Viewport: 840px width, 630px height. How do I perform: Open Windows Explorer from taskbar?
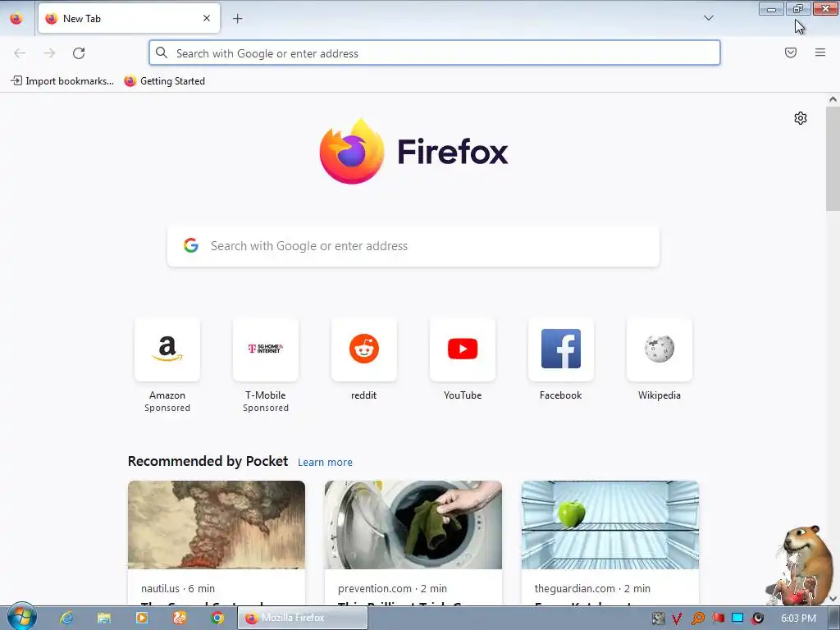(104, 618)
